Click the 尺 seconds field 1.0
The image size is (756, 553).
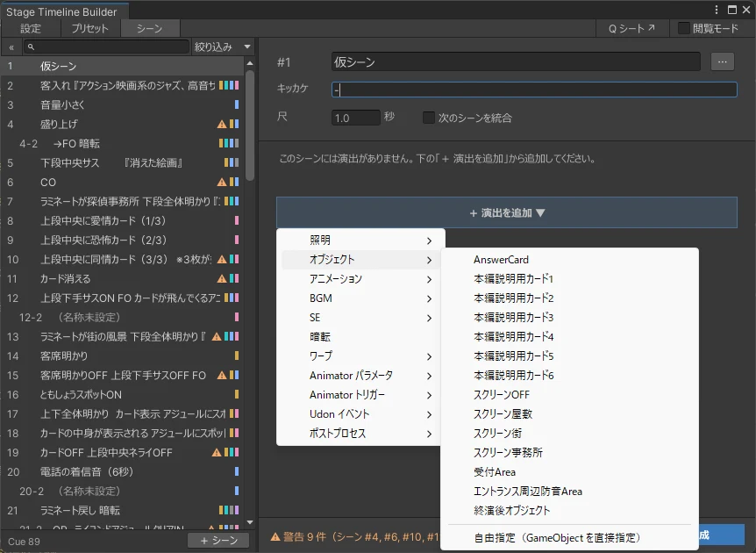pyautogui.click(x=356, y=118)
